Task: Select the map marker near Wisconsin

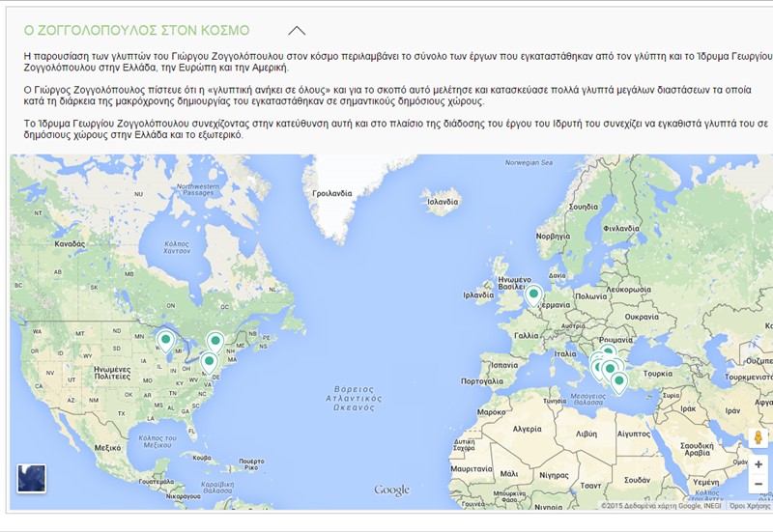Action: 166,340
